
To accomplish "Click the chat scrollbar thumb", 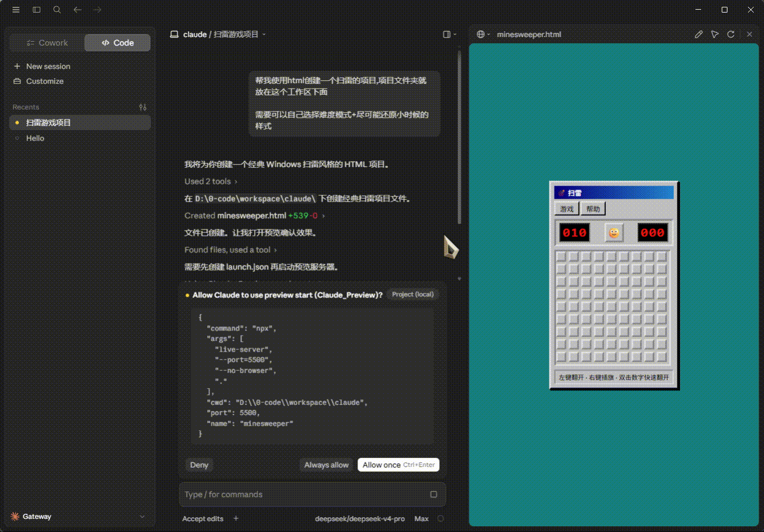I will pos(459,137).
